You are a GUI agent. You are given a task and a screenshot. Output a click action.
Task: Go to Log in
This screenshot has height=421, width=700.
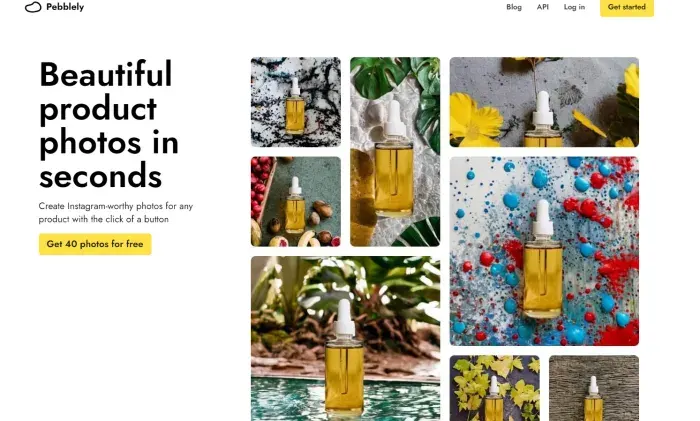click(x=574, y=7)
